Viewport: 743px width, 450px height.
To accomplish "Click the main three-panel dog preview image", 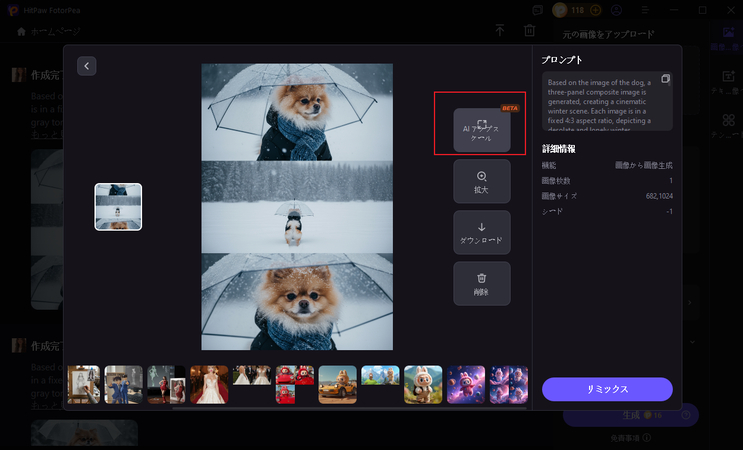I will pos(297,207).
